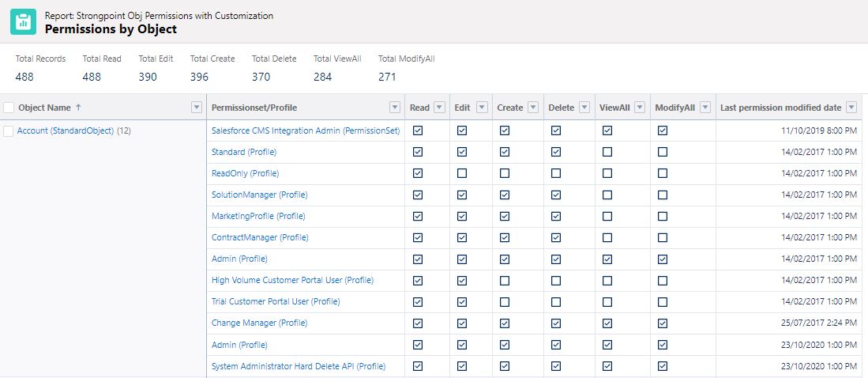Open ReadOnly (Profile) link
868x378 pixels.
click(245, 173)
